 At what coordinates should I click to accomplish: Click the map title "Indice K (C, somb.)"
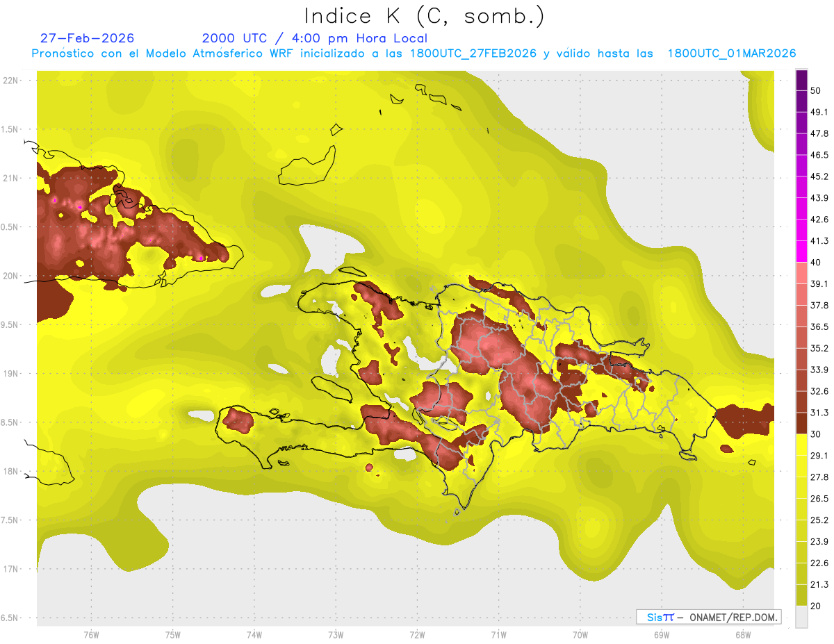pos(424,16)
